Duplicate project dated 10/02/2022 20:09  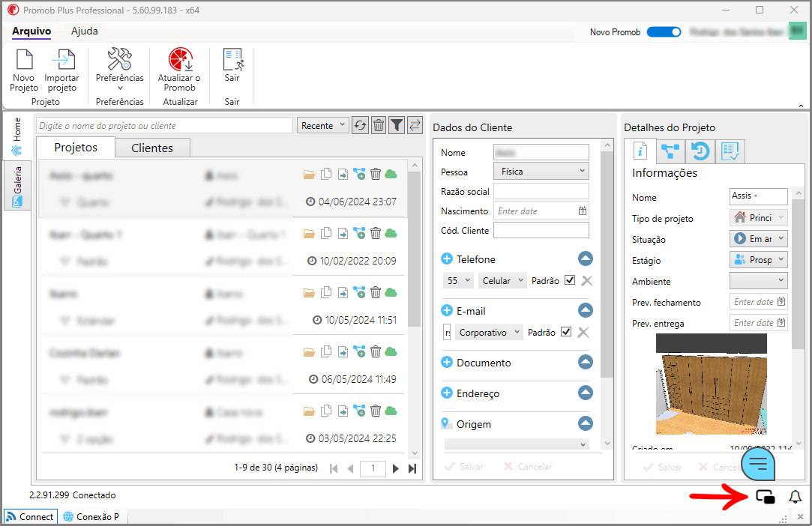click(326, 234)
